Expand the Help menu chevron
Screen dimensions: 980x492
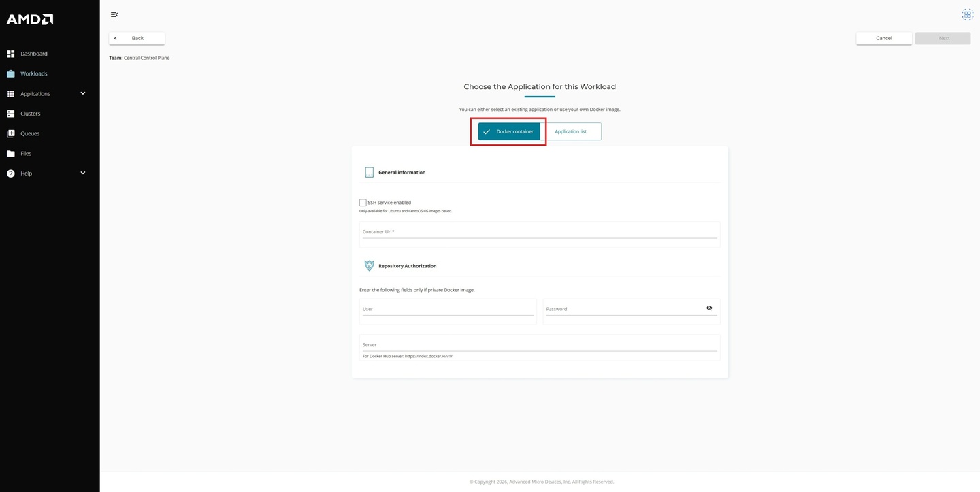tap(83, 174)
